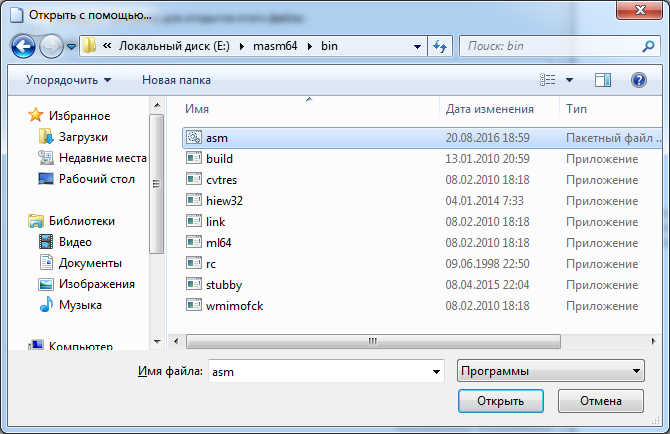Select the ml64 application file
The width and height of the screenshot is (670, 434).
(x=218, y=242)
